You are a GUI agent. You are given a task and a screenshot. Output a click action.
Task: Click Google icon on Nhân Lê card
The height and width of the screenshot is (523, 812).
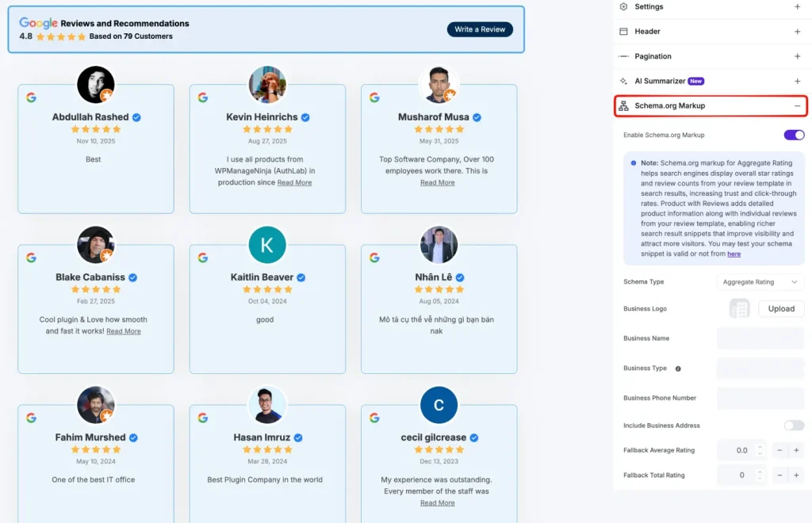(x=374, y=257)
